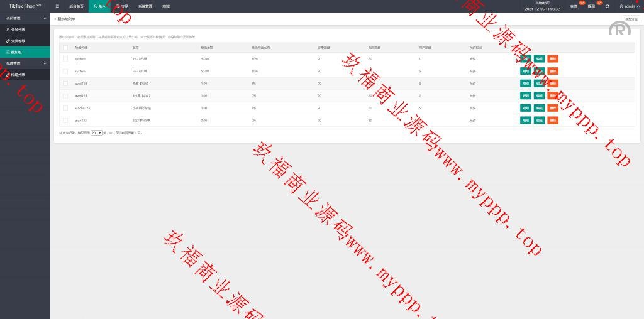Click the add group button at top right
This screenshot has height=319, width=644.
(x=631, y=19)
